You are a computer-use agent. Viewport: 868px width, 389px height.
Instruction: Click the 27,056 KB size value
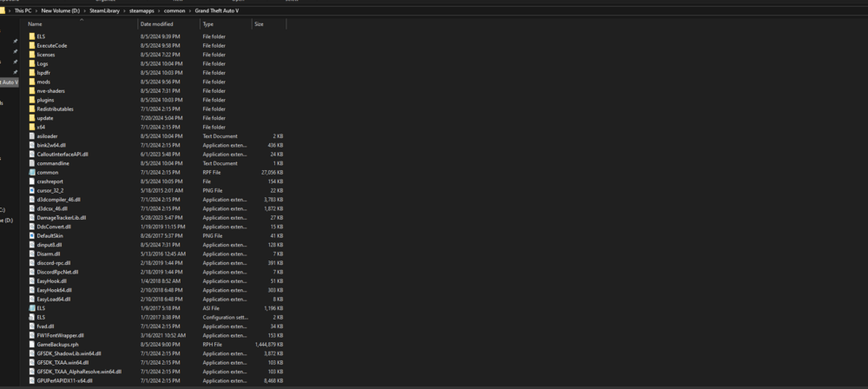pos(273,172)
